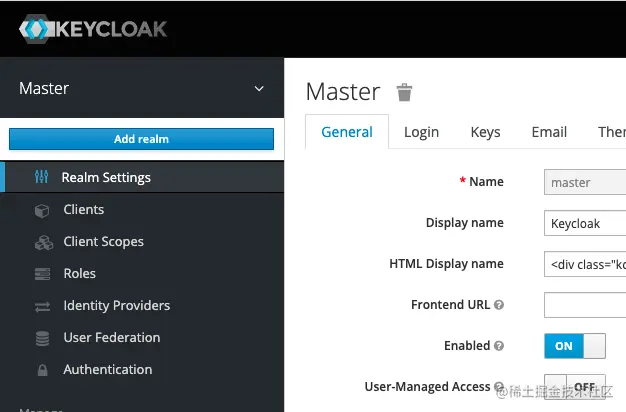Image resolution: width=626 pixels, height=412 pixels.
Task: Show help tooltip for Enabled
Action: pyautogui.click(x=499, y=346)
